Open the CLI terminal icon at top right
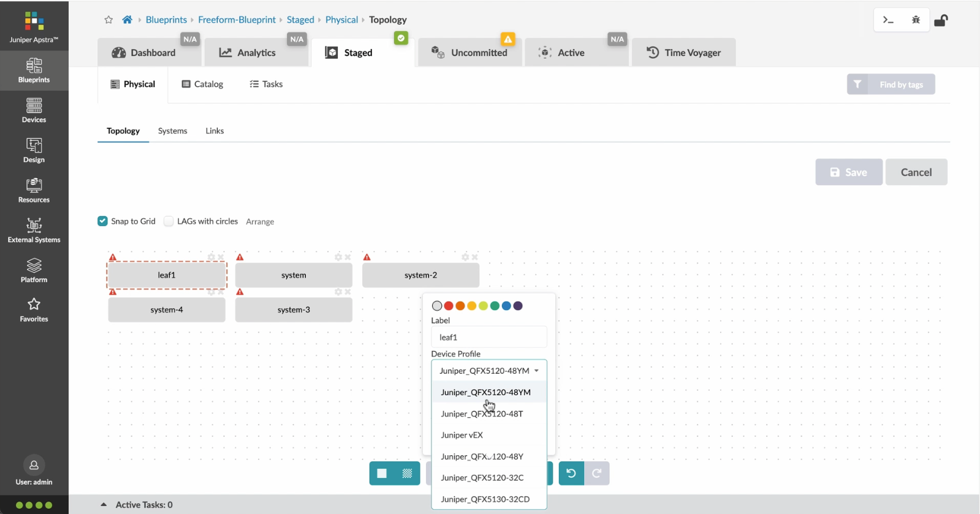This screenshot has height=514, width=980. pyautogui.click(x=888, y=20)
